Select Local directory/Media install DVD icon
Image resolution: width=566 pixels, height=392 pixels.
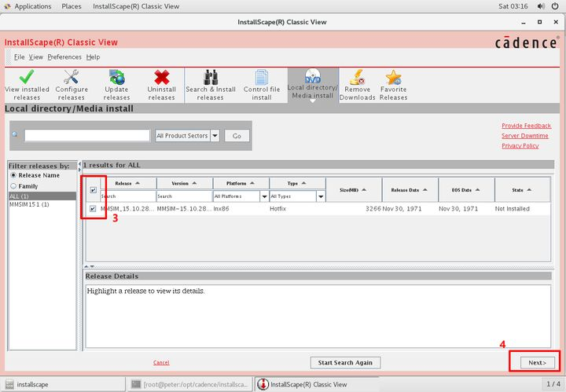tap(313, 75)
